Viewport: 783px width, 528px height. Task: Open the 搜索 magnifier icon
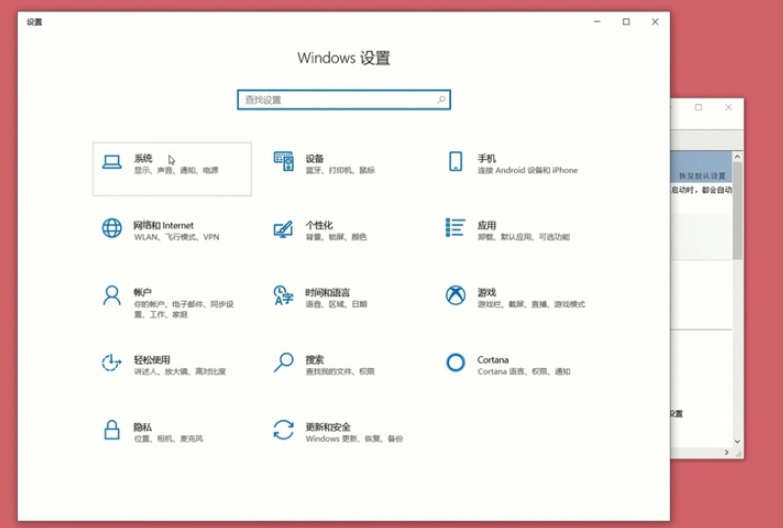coord(284,362)
